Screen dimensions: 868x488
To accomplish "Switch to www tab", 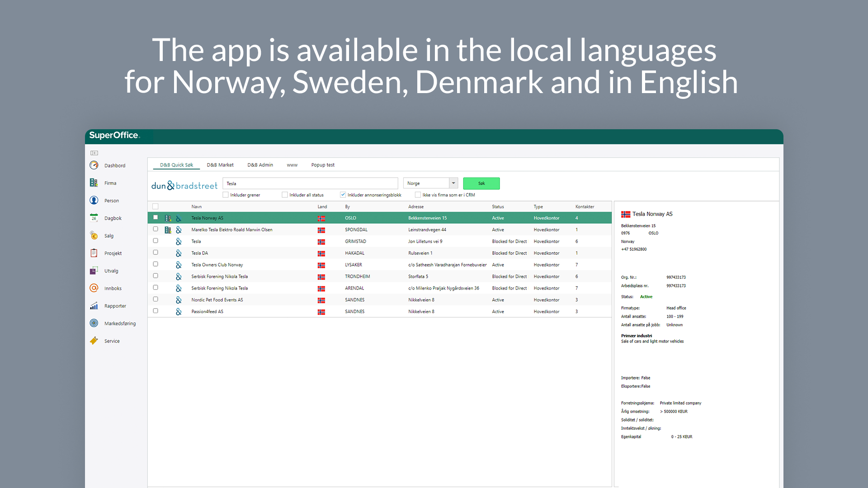I will [x=292, y=165].
